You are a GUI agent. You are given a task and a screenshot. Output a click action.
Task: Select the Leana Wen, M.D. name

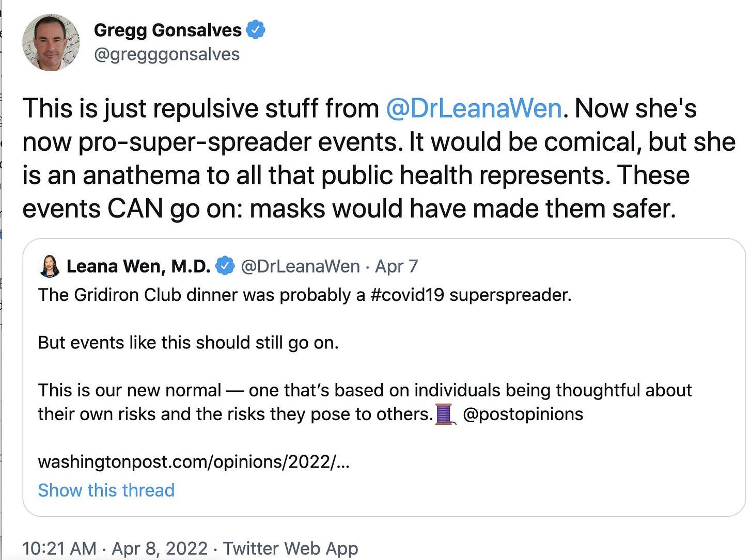click(138, 266)
